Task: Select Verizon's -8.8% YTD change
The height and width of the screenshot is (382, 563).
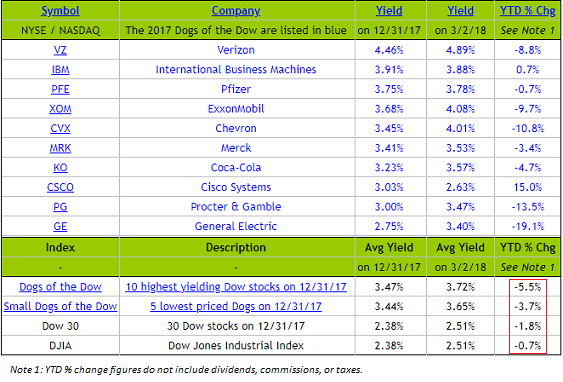Action: pyautogui.click(x=528, y=50)
